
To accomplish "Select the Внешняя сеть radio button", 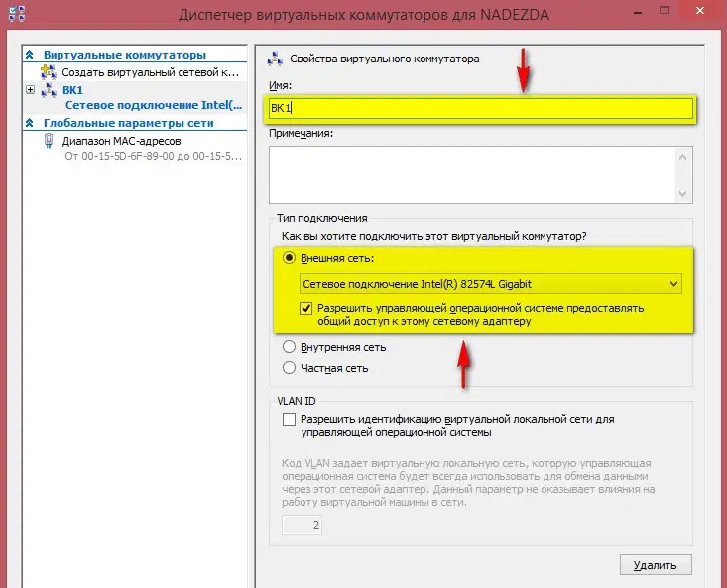I will point(289,258).
